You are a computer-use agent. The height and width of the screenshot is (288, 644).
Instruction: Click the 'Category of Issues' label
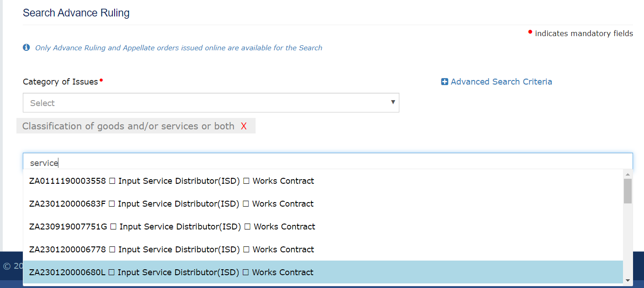(x=61, y=82)
